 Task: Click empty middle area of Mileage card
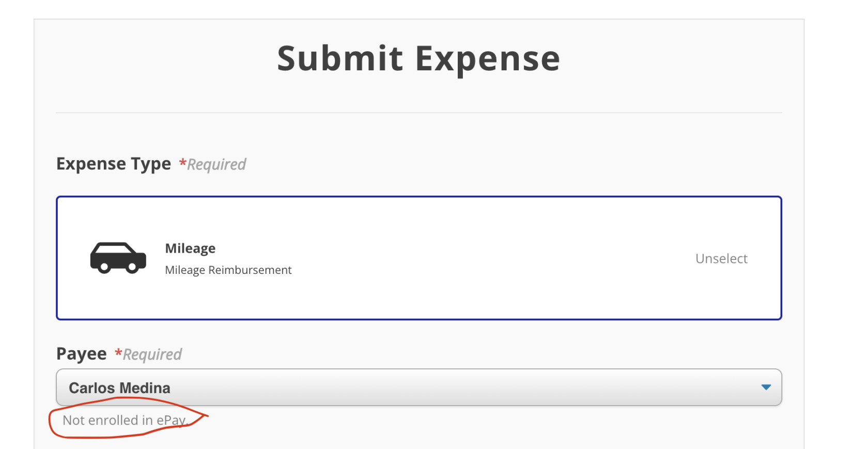pos(465,258)
